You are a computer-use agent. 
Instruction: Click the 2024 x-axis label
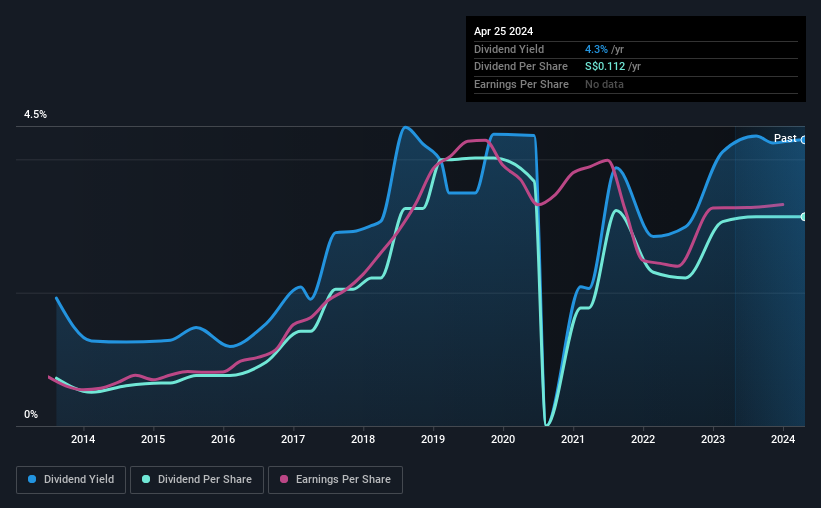[x=783, y=439]
